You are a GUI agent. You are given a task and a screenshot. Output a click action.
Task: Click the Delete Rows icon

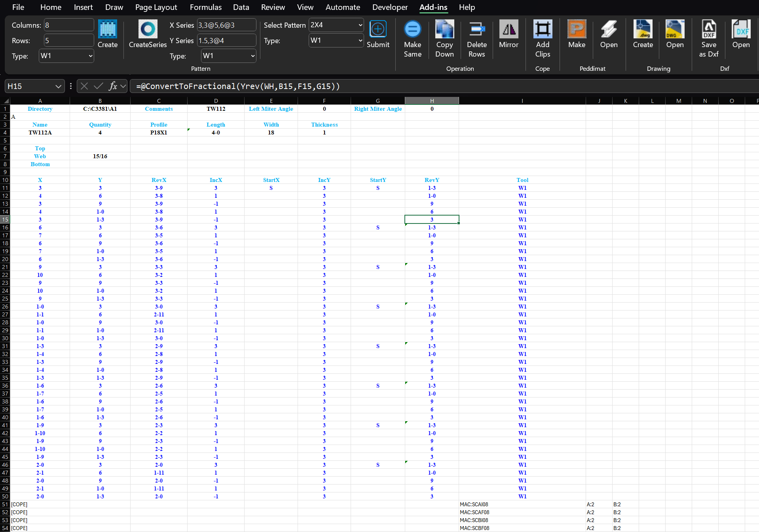coord(476,30)
